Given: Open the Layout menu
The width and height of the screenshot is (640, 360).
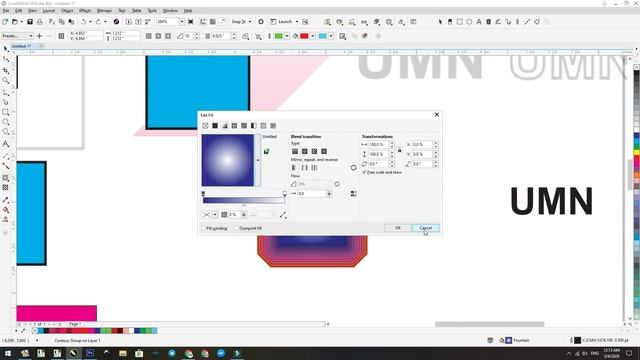Looking at the screenshot, I should coord(49,11).
